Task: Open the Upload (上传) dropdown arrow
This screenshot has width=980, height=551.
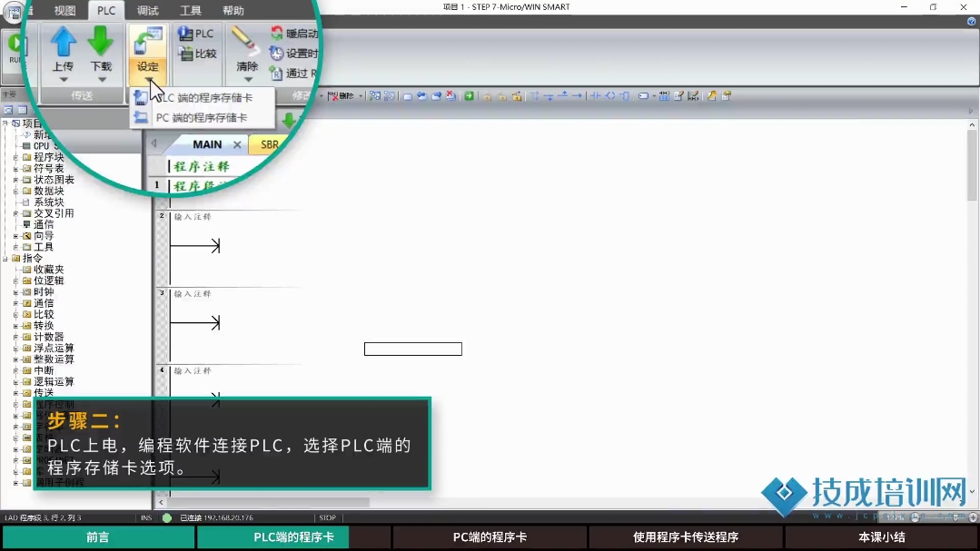Action: [x=64, y=79]
